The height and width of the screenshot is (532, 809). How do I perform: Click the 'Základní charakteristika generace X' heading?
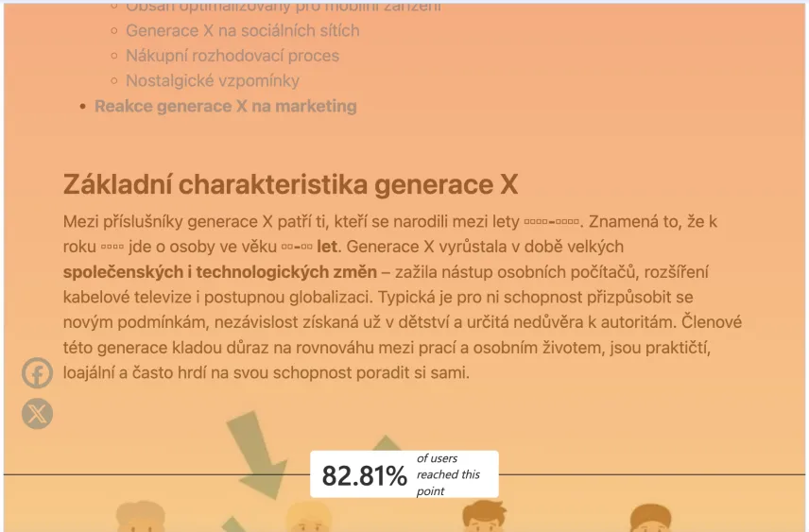pyautogui.click(x=290, y=184)
